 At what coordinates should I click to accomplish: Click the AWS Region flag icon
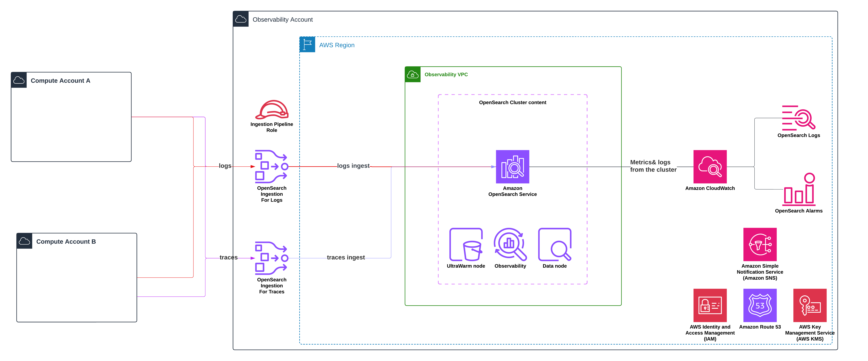tap(307, 45)
